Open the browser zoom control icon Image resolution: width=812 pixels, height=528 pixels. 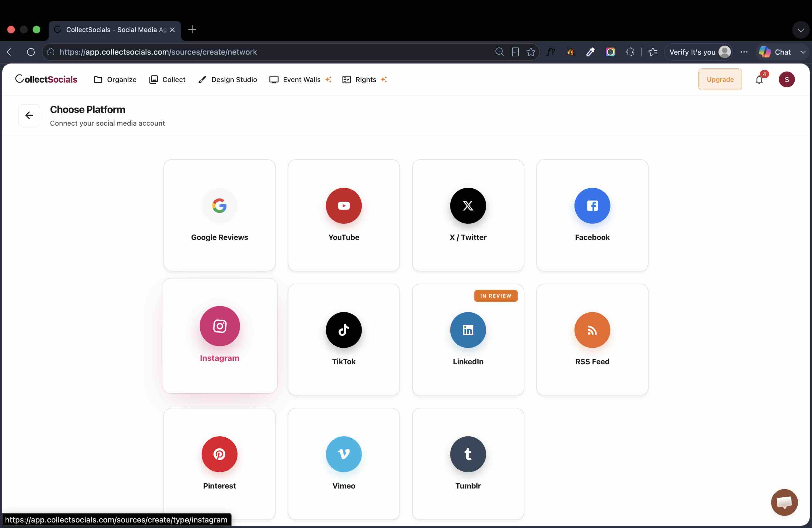[499, 52]
